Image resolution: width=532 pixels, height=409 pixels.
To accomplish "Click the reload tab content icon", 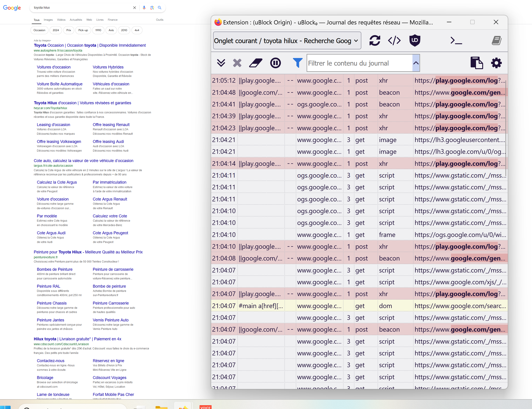I will coord(374,40).
